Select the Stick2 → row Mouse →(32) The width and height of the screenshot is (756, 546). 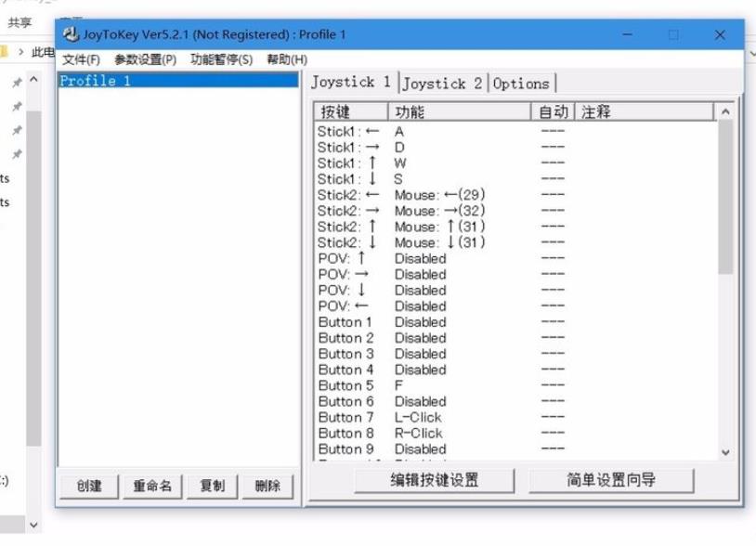click(515, 211)
